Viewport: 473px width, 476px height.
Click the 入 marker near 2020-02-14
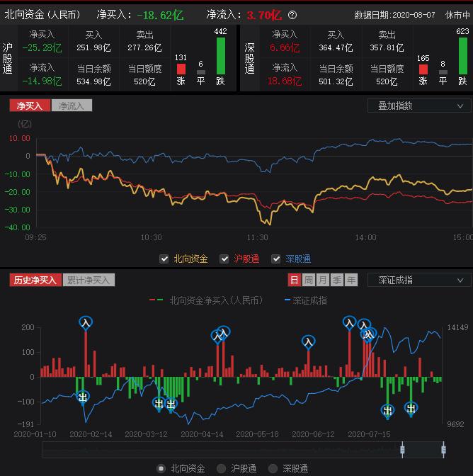click(86, 322)
